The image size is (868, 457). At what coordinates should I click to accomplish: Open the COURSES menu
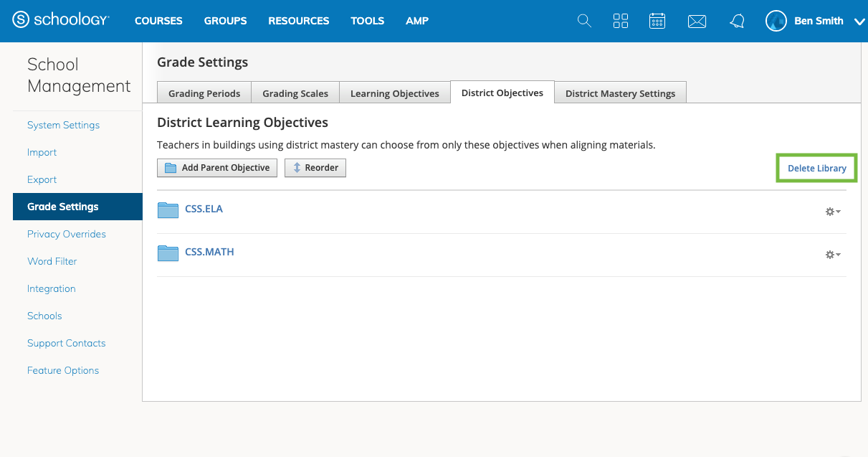point(158,21)
